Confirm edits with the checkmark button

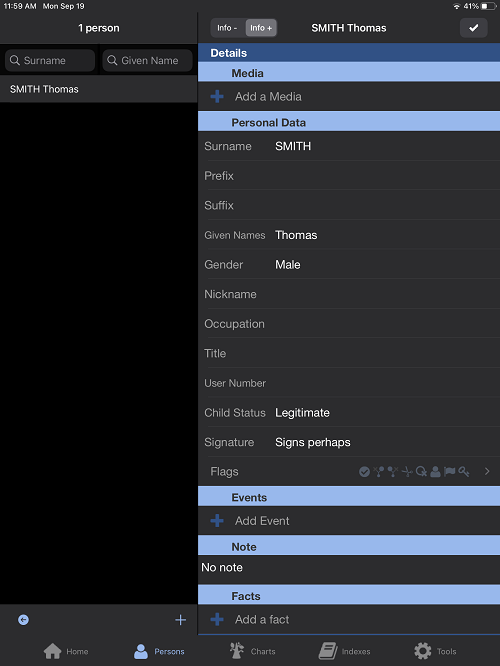pos(473,28)
